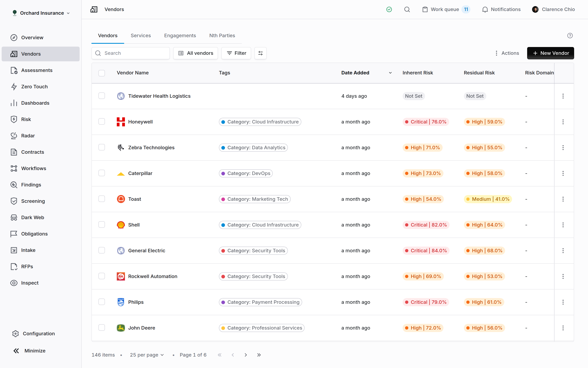Open the Workflows section
The image size is (588, 368).
click(41, 168)
